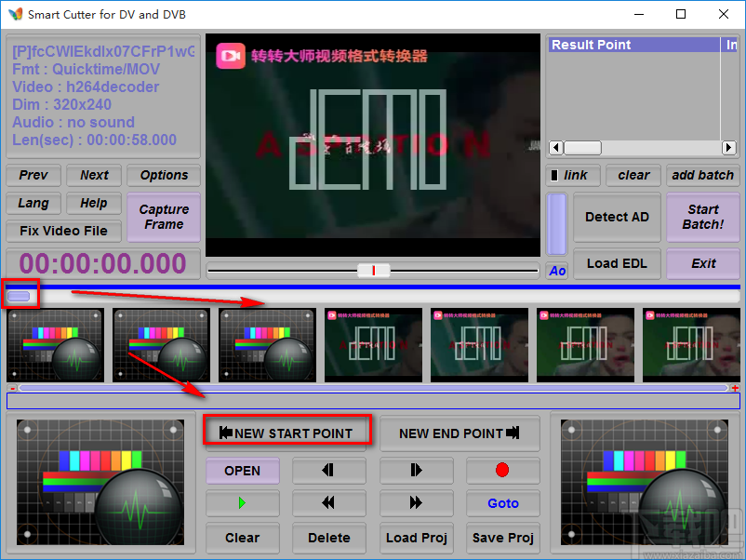The image size is (746, 560).
Task: Click the lowercase clear button near link
Action: (633, 175)
